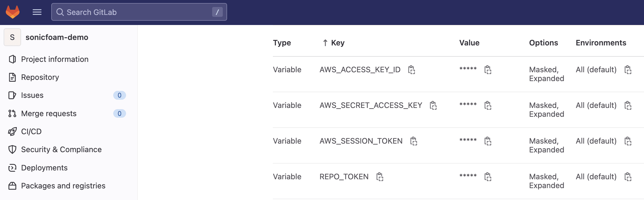Click the GitLab fox logo
644x200 pixels.
(13, 12)
